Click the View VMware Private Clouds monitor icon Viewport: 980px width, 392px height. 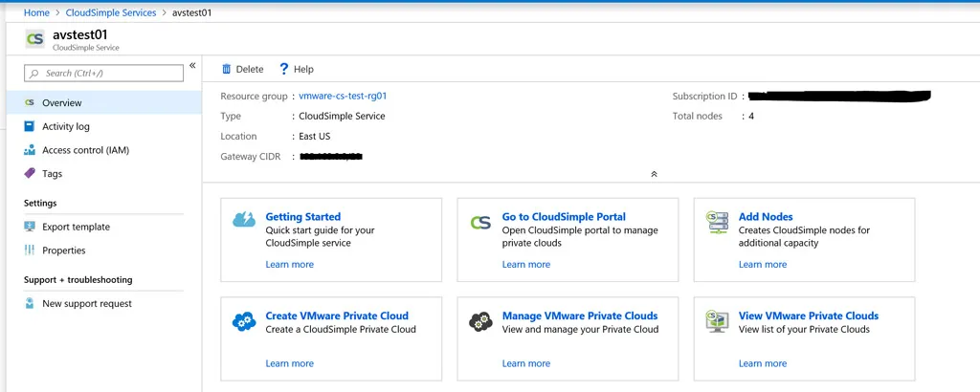718,321
